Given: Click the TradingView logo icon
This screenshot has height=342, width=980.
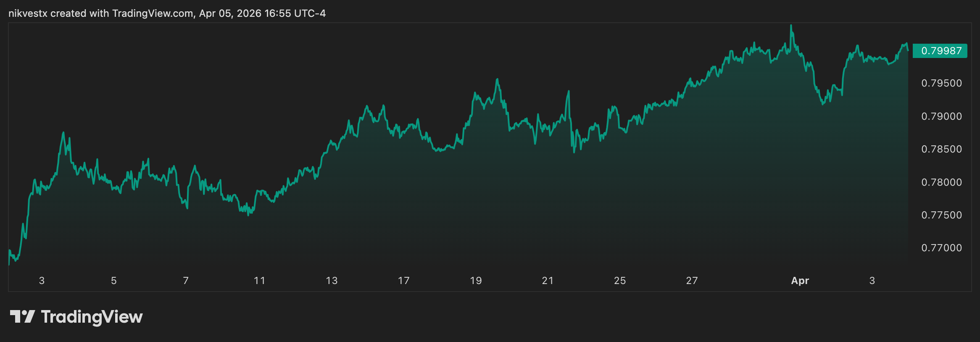Looking at the screenshot, I should pyautogui.click(x=22, y=317).
